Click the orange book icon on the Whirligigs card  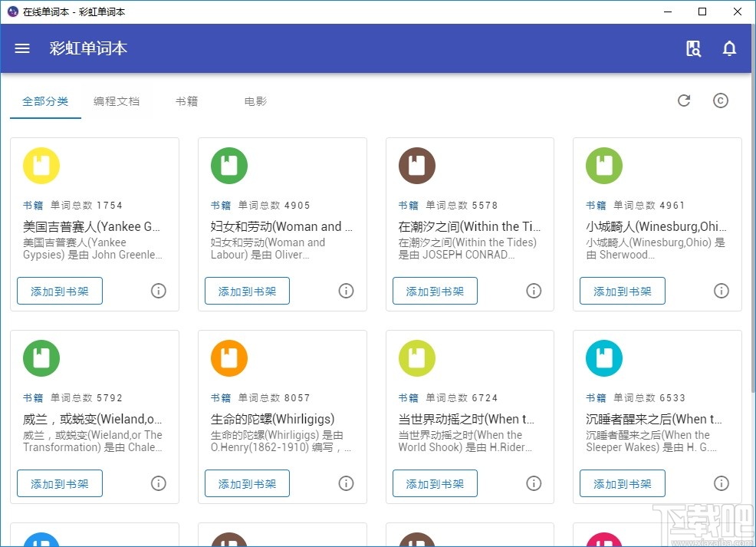[228, 358]
